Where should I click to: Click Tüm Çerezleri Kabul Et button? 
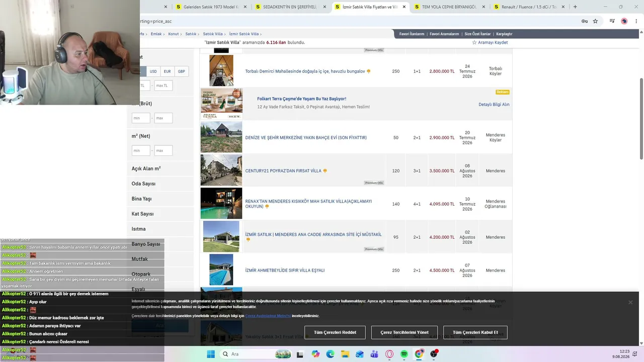pos(475,332)
